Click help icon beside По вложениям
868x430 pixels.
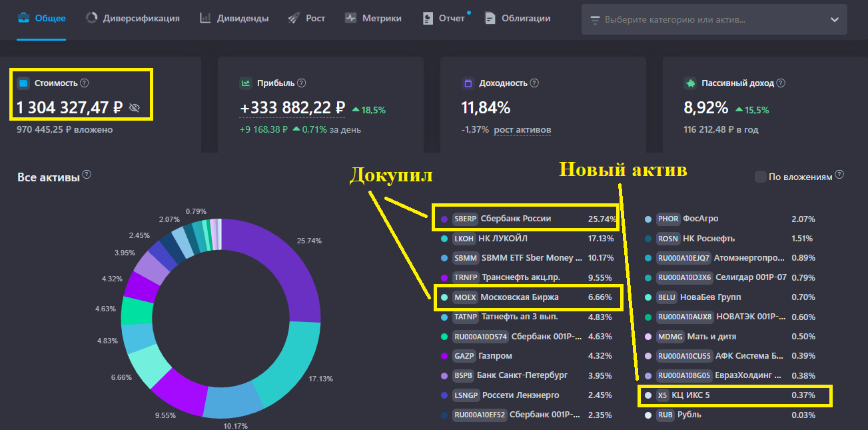pos(839,175)
